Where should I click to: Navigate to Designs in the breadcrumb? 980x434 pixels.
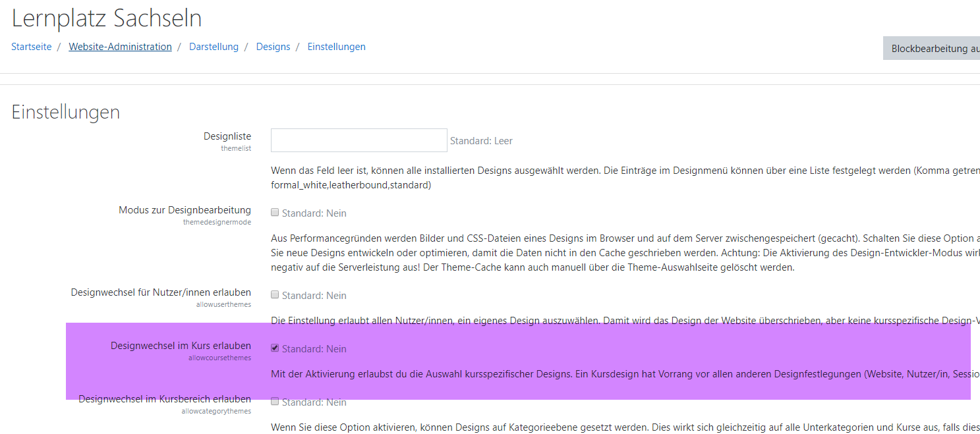(x=273, y=47)
